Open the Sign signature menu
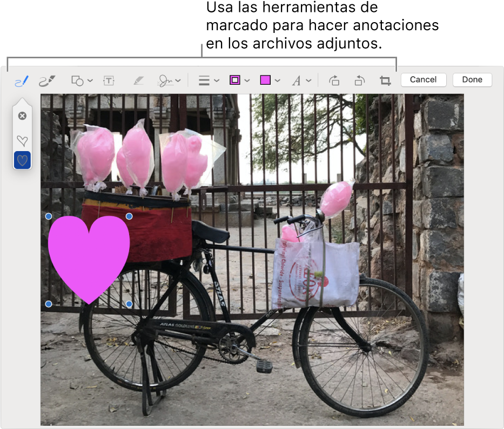The image size is (504, 429). 169,81
